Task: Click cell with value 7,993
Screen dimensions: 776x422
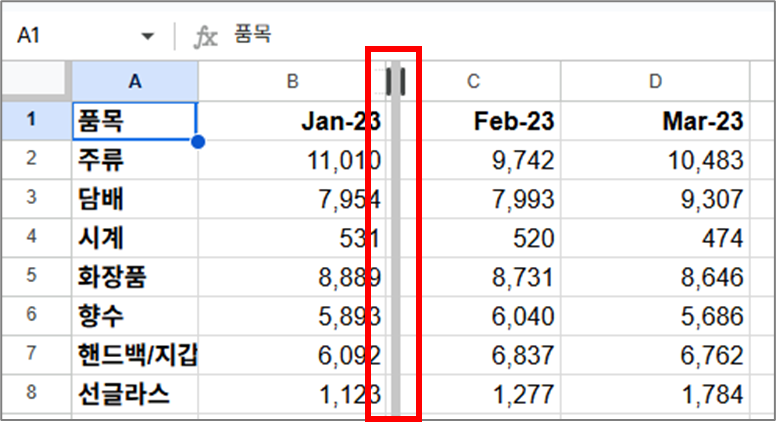Action: pos(481,198)
